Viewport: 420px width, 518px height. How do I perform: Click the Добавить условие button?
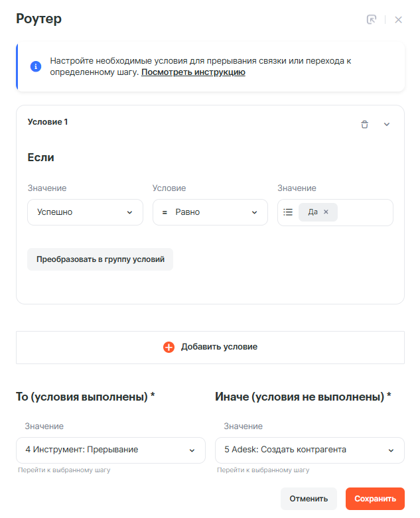point(210,347)
